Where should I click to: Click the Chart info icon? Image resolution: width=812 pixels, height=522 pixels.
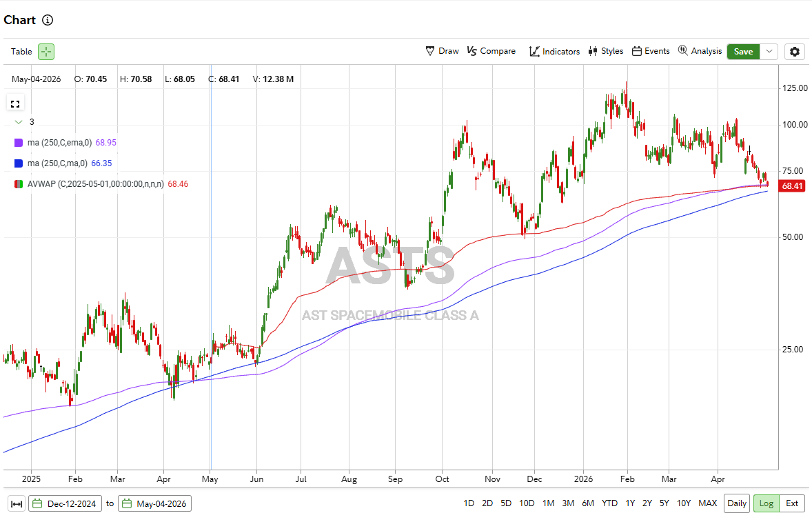pos(47,20)
